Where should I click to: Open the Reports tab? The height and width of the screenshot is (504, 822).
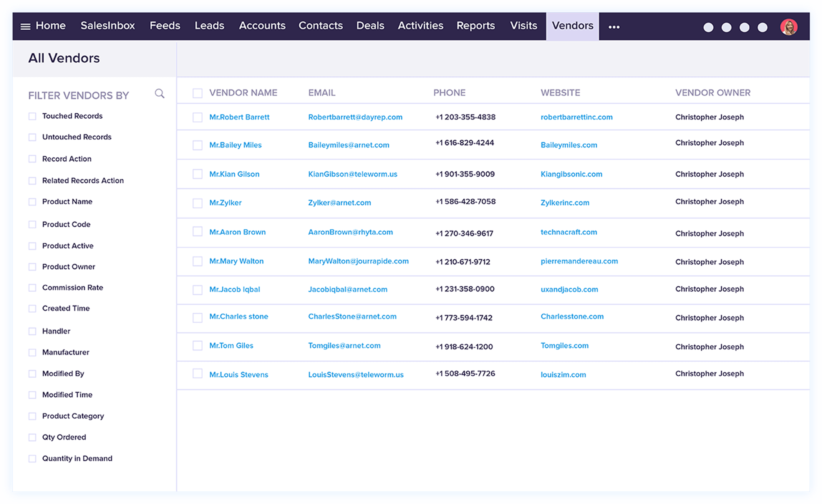475,26
